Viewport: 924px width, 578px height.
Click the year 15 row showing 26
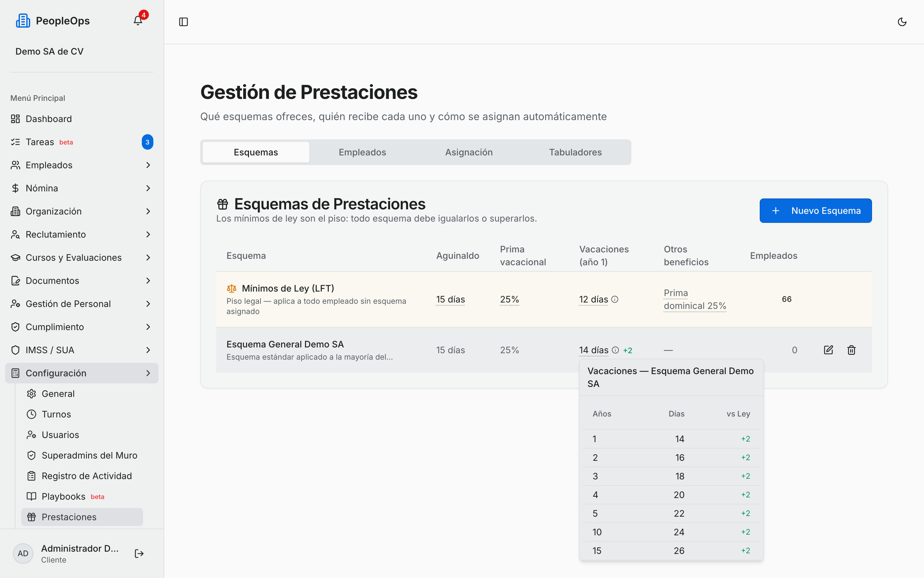tap(671, 551)
